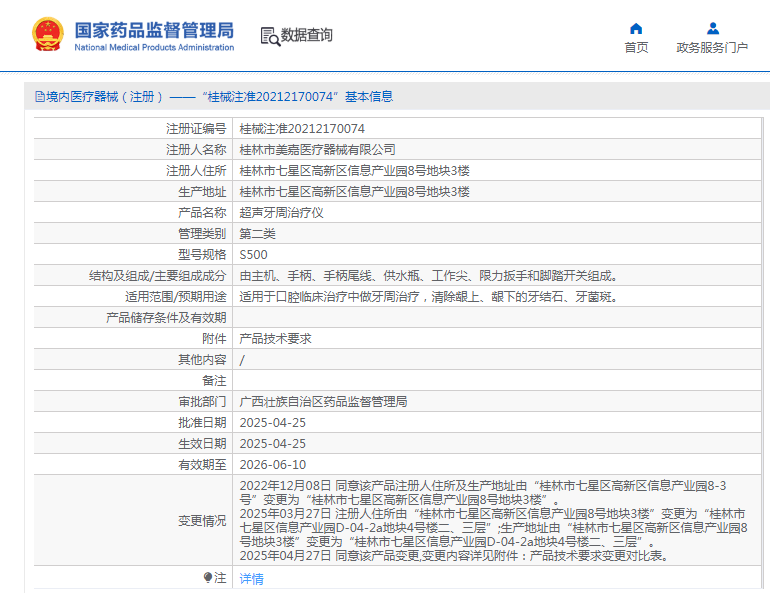
Task: Click the lightbulb icon beside 注
Action: click(x=208, y=578)
